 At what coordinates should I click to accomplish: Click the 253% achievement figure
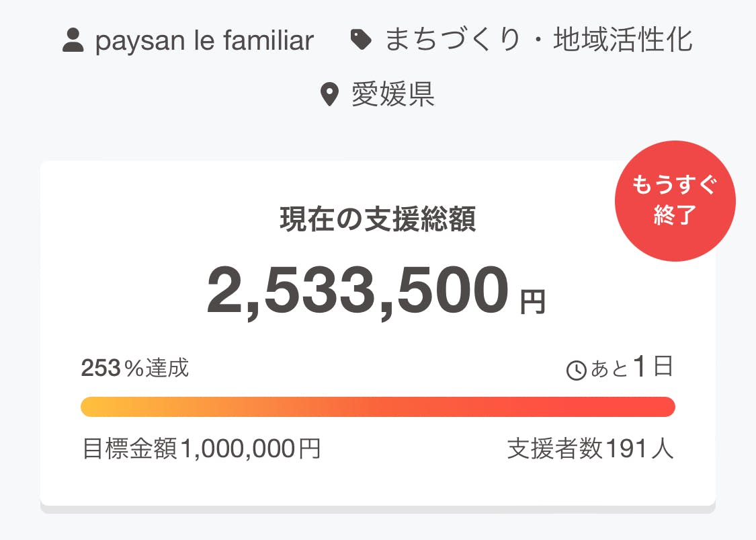click(101, 368)
